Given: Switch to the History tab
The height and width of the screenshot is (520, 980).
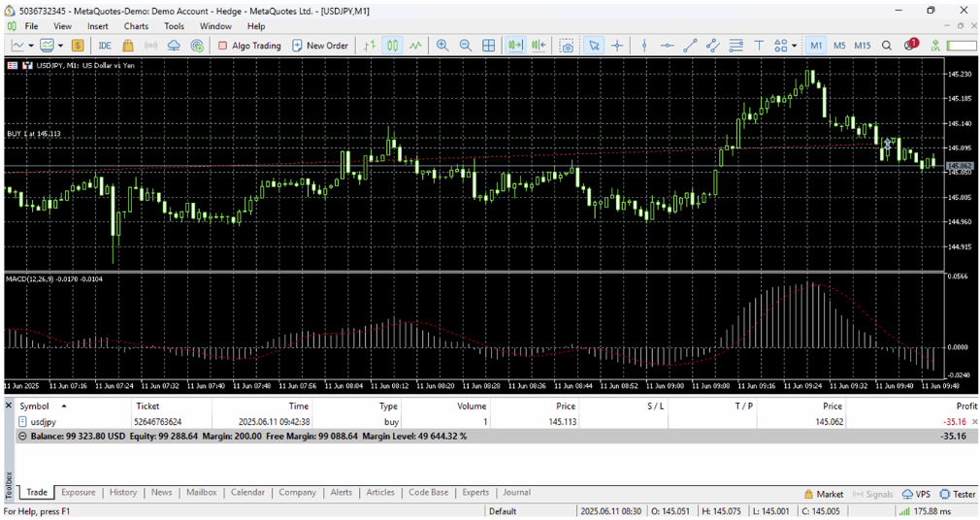Looking at the screenshot, I should (x=123, y=493).
